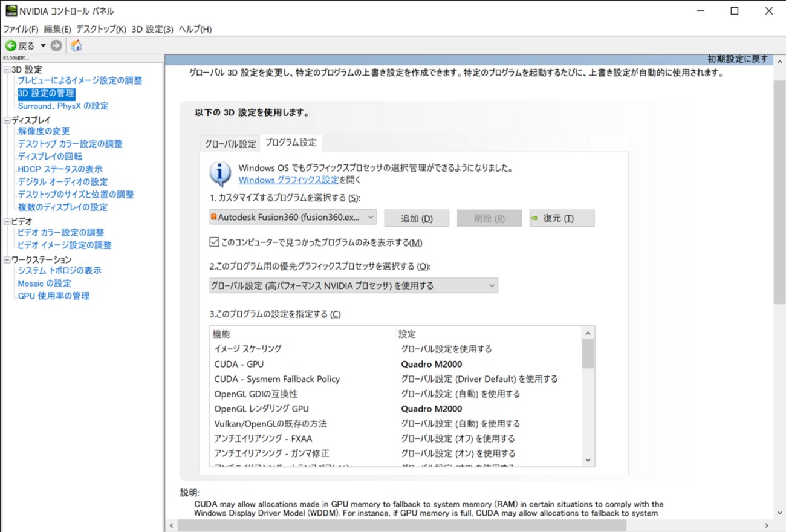Open the Back history dropdown arrow
Viewport: 786px width, 532px height.
click(43, 46)
